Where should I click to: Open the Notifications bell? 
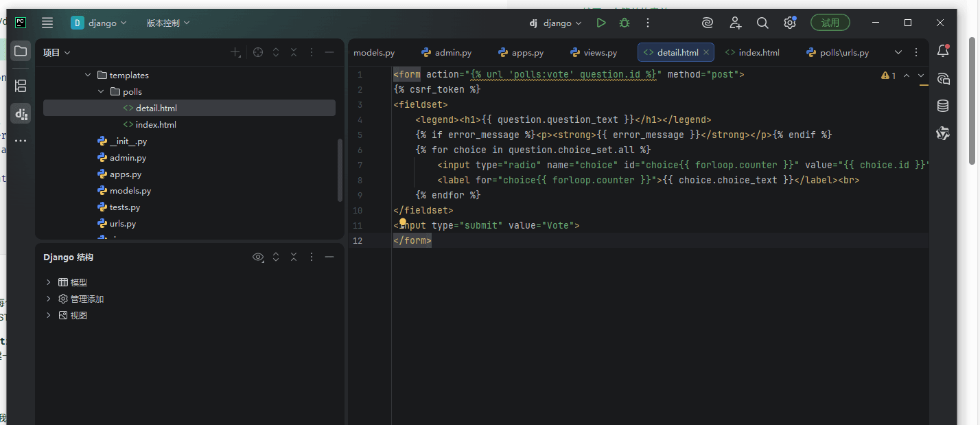(x=943, y=51)
